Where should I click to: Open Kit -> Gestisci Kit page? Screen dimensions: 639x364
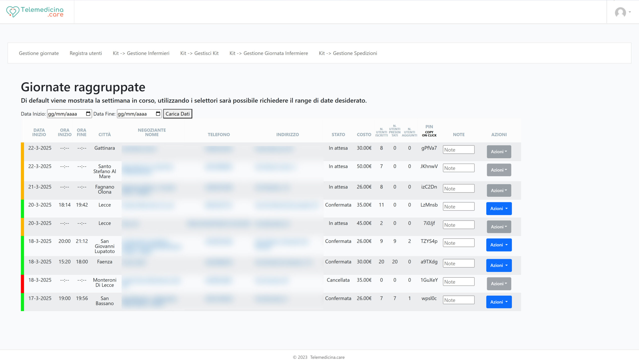click(199, 53)
